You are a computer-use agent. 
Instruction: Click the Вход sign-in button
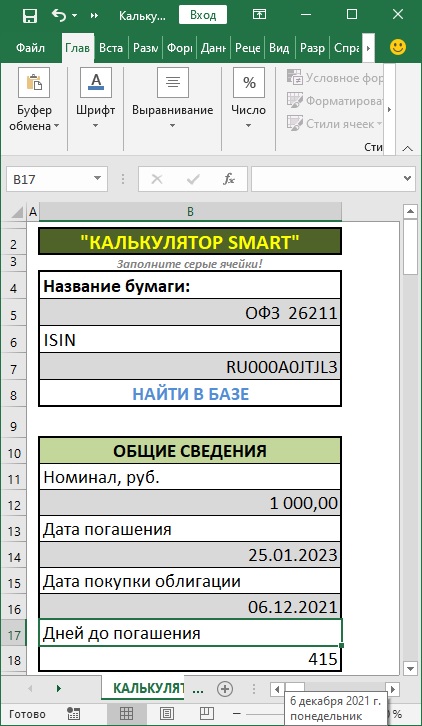(x=203, y=15)
